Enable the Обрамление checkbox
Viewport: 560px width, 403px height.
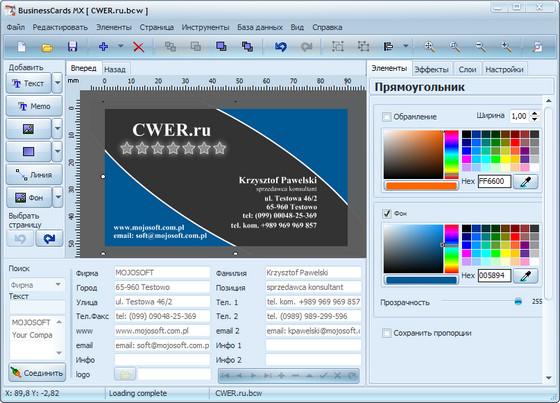386,117
